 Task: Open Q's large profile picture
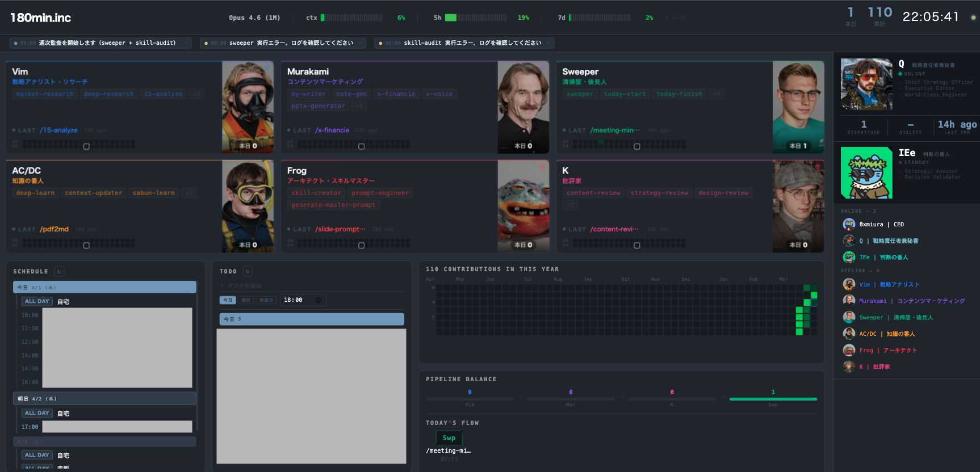click(866, 84)
